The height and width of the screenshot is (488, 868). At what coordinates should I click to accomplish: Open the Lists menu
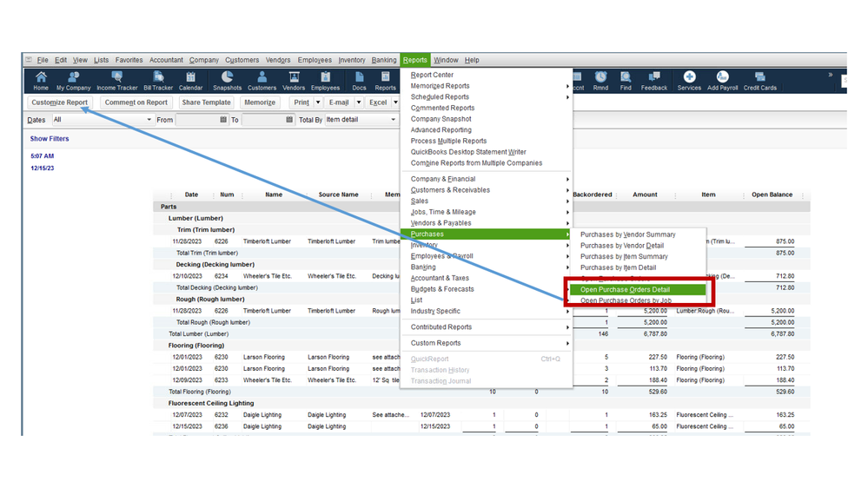click(x=102, y=60)
